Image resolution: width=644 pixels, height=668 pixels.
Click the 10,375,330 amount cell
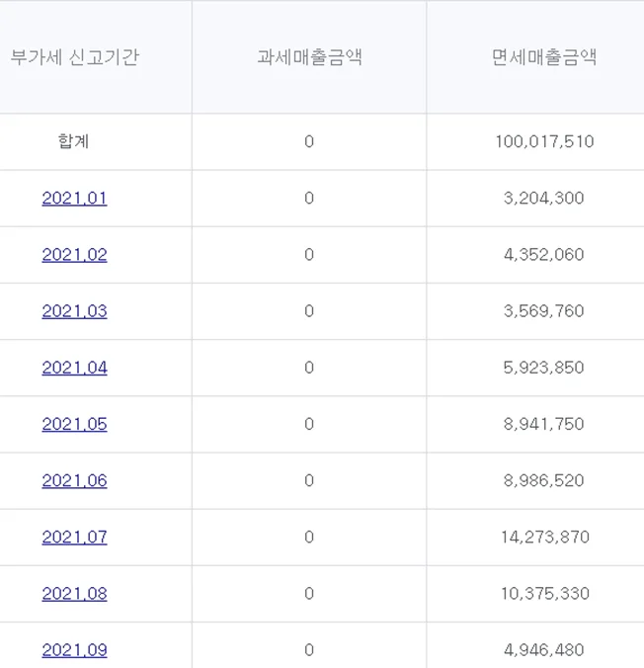tap(544, 594)
